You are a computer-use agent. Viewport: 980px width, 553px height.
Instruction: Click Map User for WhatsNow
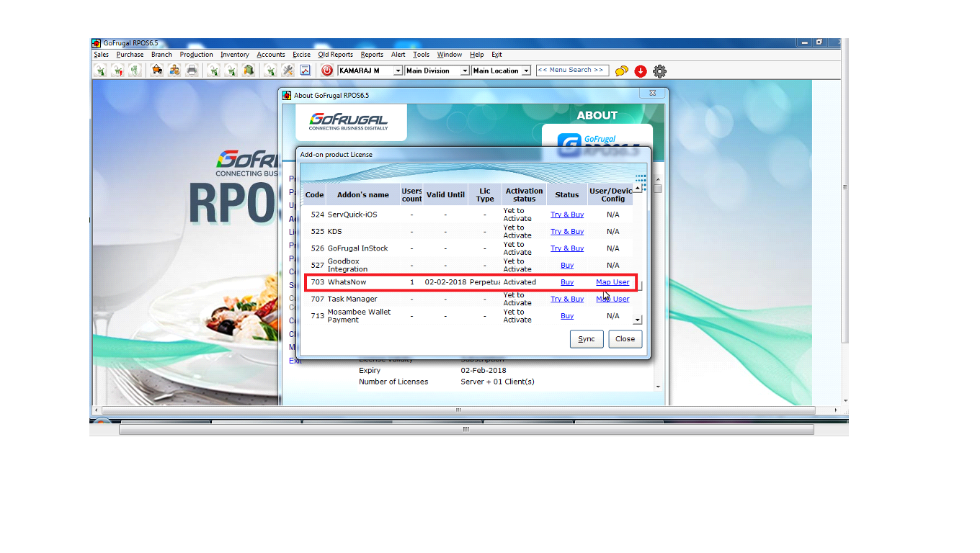click(612, 282)
